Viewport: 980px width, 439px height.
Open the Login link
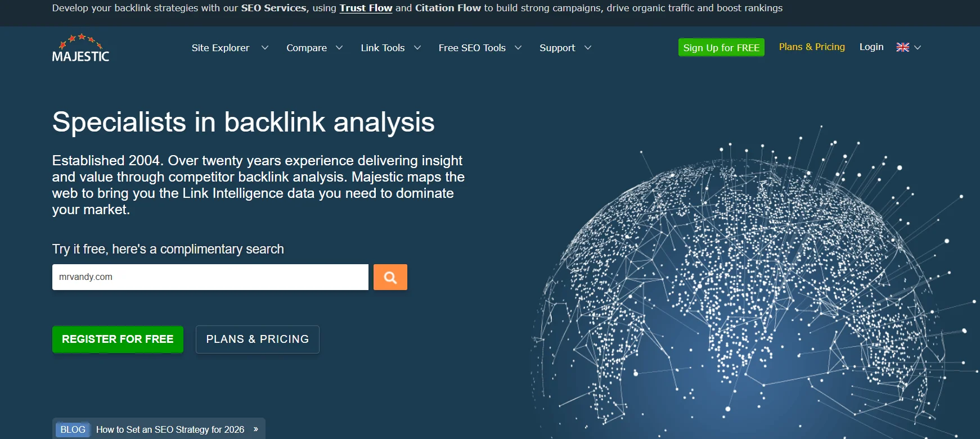point(871,47)
